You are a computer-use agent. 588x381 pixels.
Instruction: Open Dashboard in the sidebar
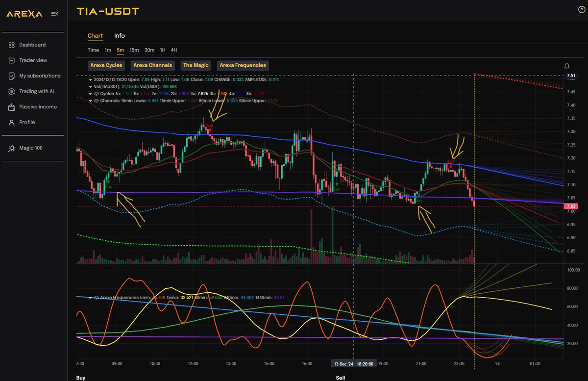coord(32,45)
